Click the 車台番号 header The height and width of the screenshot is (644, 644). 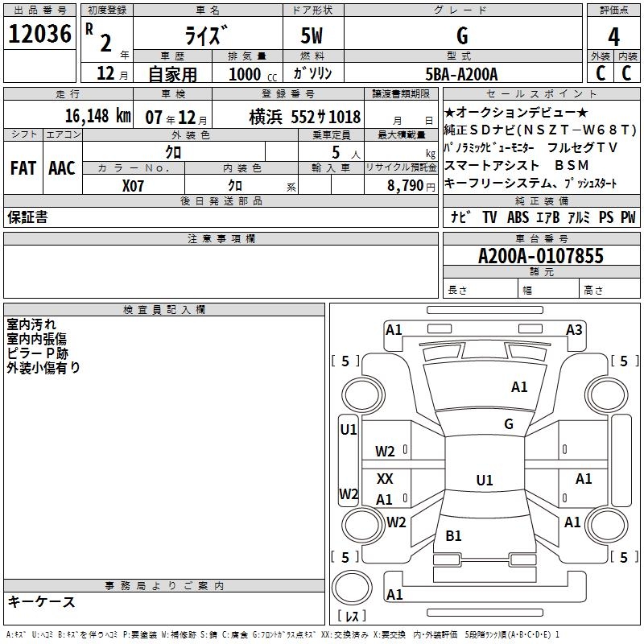coord(541,238)
